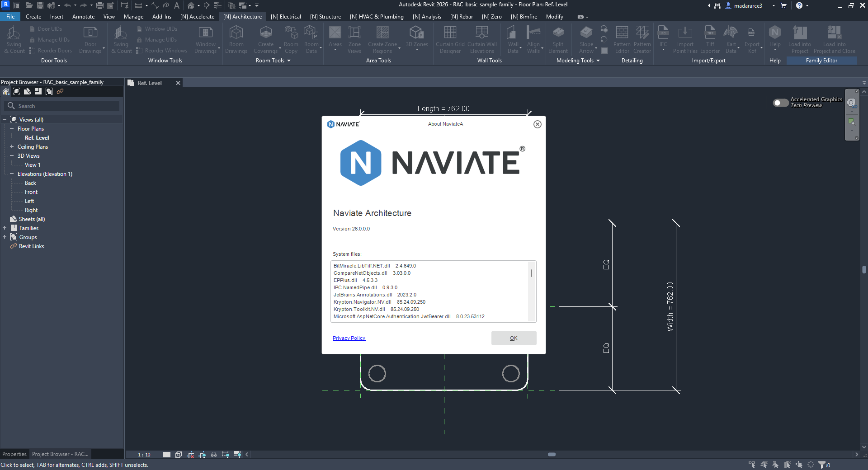Launch the Tiff Exporter
Viewport: 868px width, 470px height.
pyautogui.click(x=710, y=40)
